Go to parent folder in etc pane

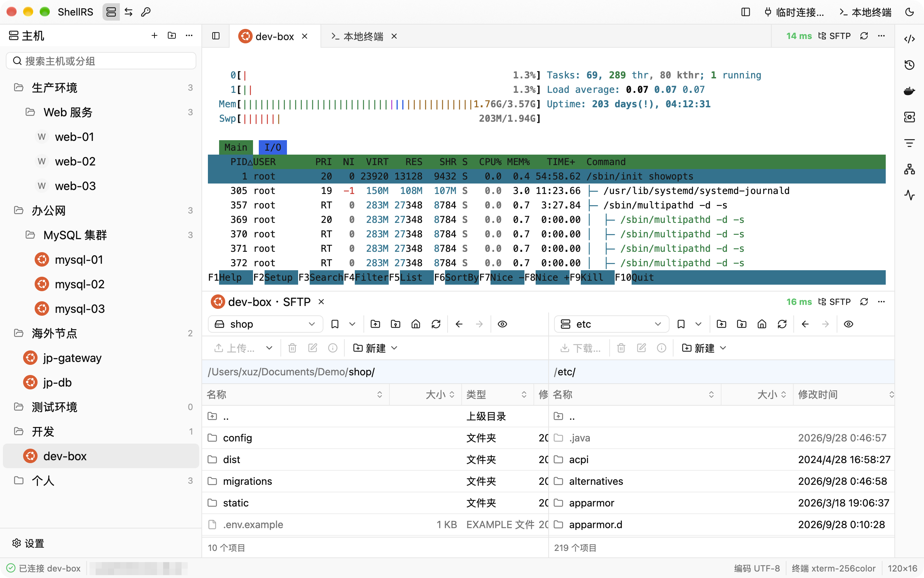tap(721, 324)
